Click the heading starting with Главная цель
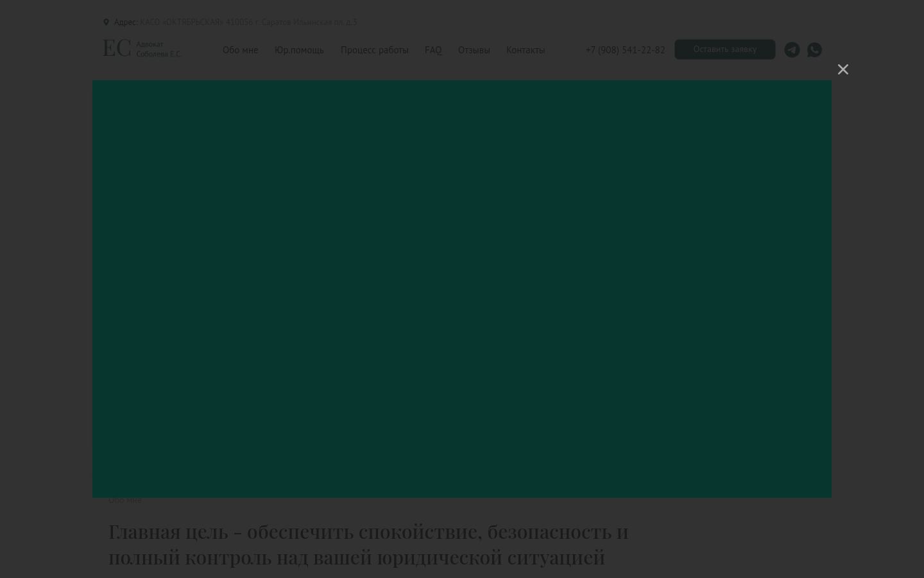This screenshot has height=578, width=924. click(368, 545)
